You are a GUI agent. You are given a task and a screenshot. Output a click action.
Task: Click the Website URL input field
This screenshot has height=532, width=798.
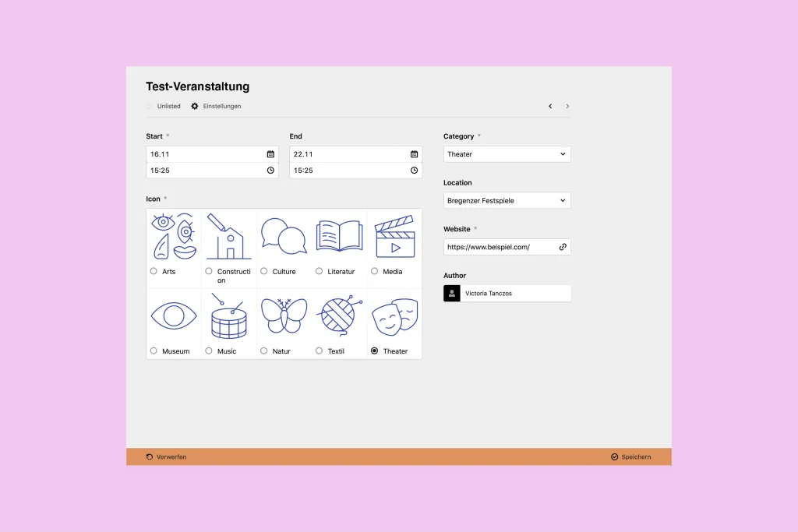(499, 247)
